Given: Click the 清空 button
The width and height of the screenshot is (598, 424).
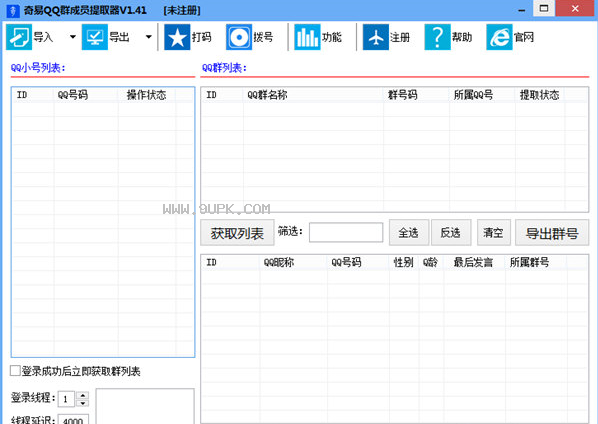Looking at the screenshot, I should tap(494, 232).
